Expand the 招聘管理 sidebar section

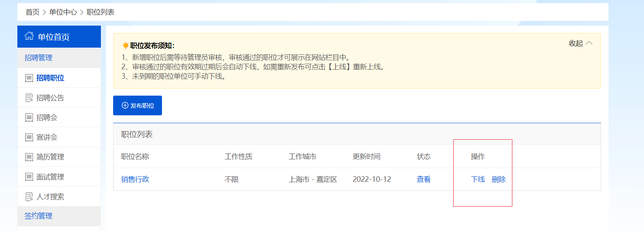click(x=39, y=58)
